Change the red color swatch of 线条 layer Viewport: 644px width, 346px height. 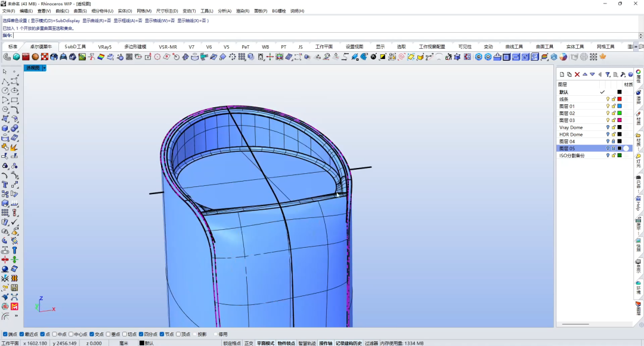[x=620, y=99]
